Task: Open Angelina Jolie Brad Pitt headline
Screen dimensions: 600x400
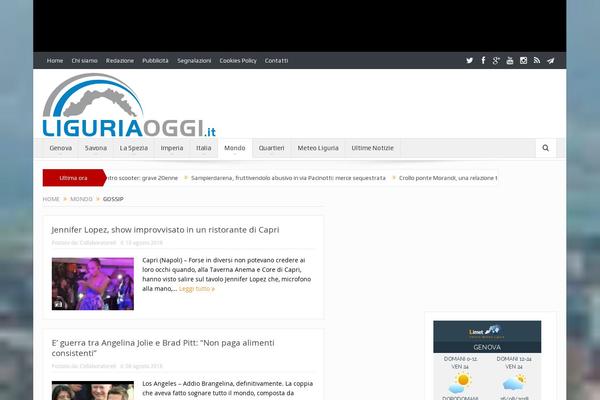Action: [x=163, y=348]
